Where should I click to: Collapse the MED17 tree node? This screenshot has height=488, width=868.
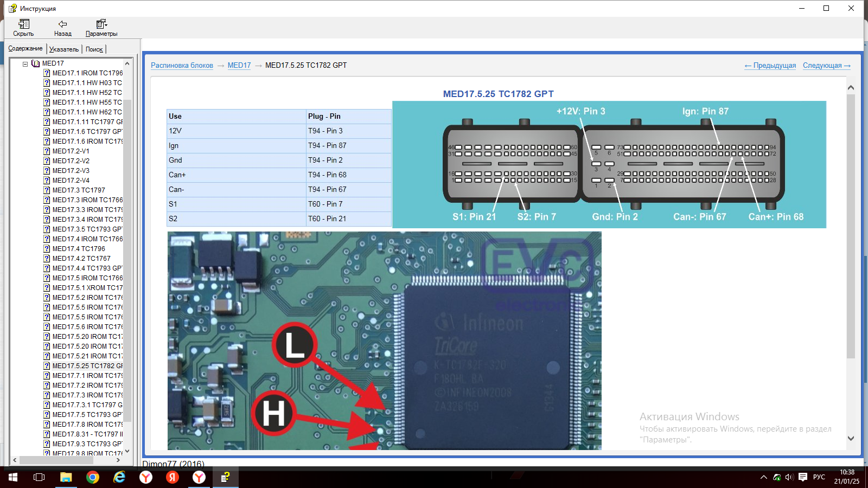pyautogui.click(x=25, y=63)
